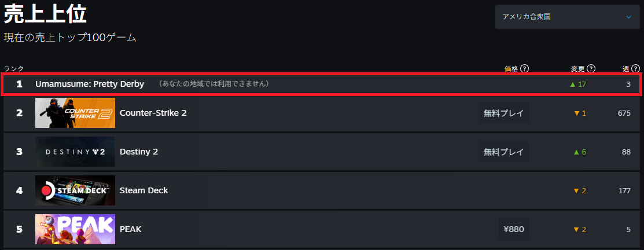Click the ¥880 price button for PEAK

(x=513, y=229)
